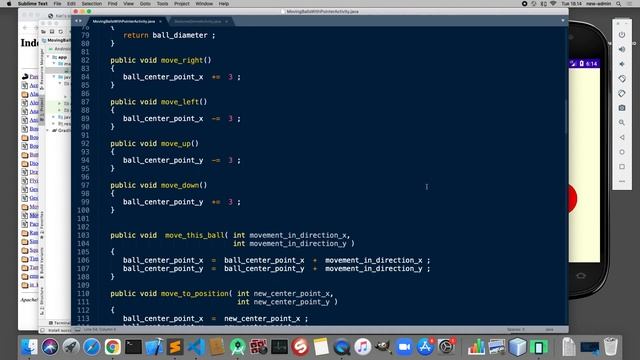
Task: Open Terminal from the Dock
Action: [x=133, y=347]
